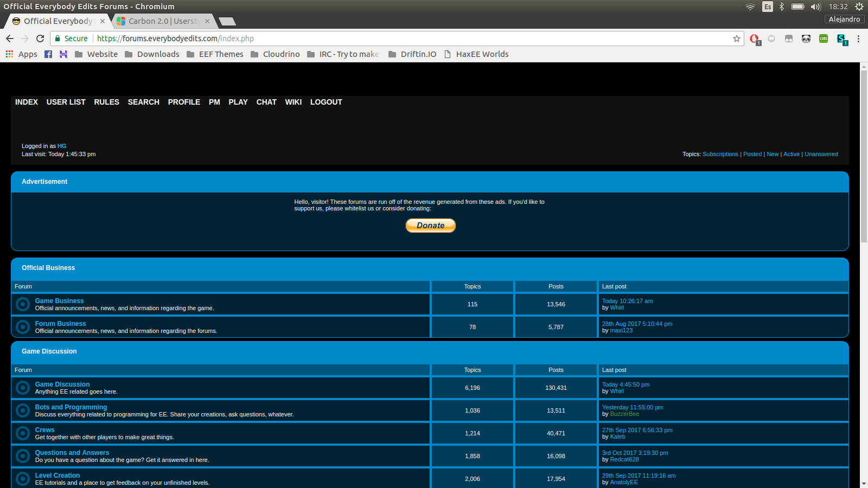Go to INDEX in forum navigation
The image size is (868, 488).
tap(27, 102)
